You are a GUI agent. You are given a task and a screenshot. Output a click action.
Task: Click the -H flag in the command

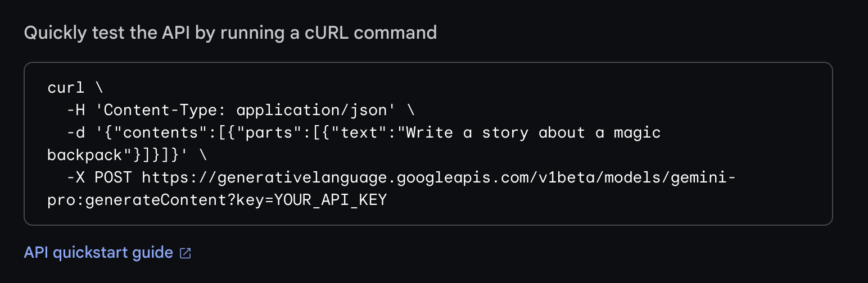[x=75, y=111]
